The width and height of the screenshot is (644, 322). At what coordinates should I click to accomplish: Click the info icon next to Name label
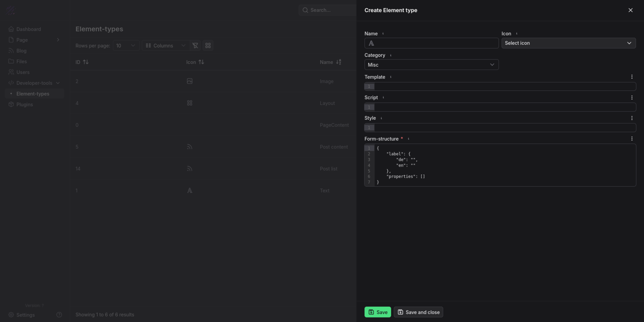[383, 34]
